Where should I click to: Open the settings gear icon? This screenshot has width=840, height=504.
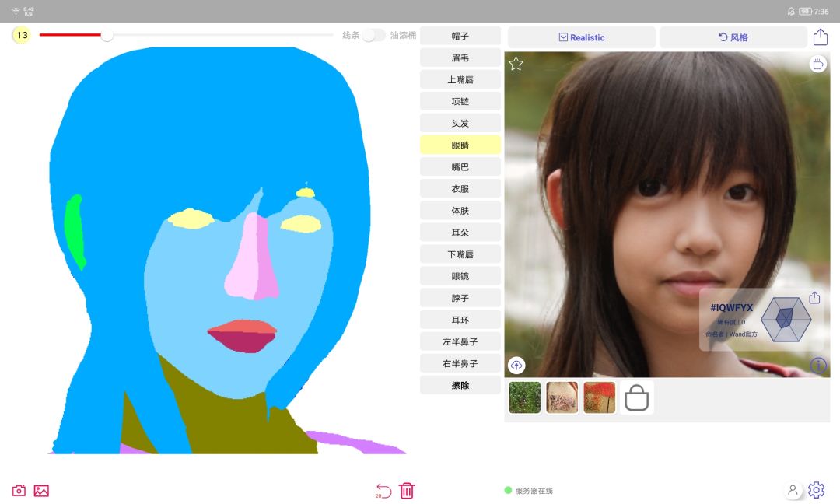click(817, 489)
